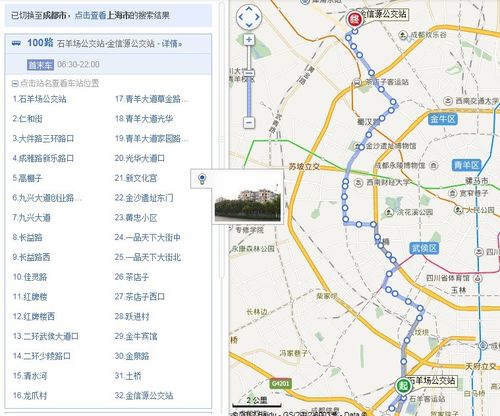The width and height of the screenshot is (500, 416).
Task: Click the 成都永陵博物馆 map icon
Action: pyautogui.click(x=434, y=165)
